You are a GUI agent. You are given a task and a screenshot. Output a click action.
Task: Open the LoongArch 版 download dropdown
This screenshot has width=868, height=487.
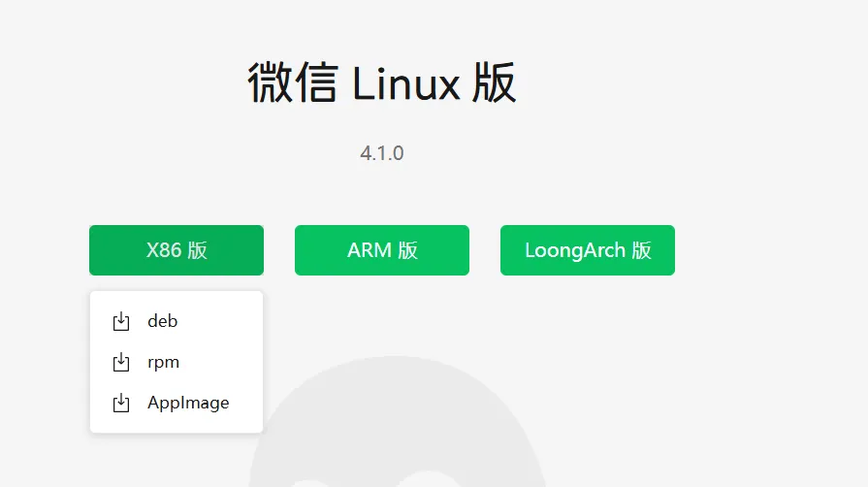588,250
